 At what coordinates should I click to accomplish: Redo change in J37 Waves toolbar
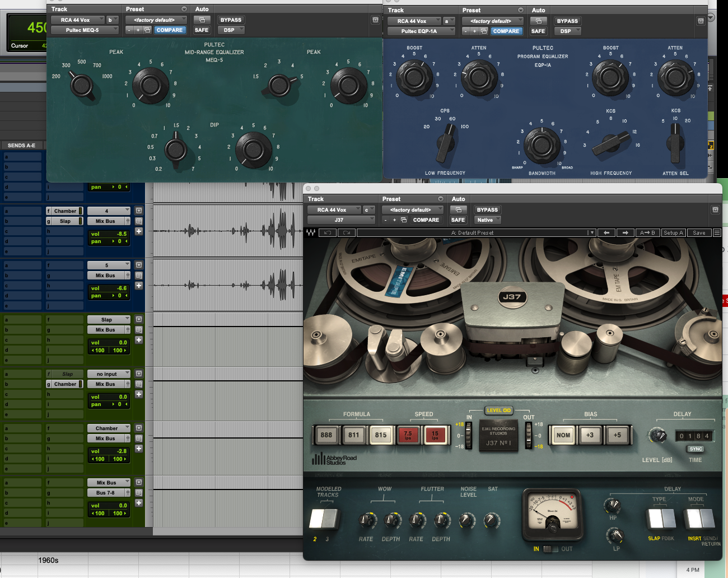[347, 232]
